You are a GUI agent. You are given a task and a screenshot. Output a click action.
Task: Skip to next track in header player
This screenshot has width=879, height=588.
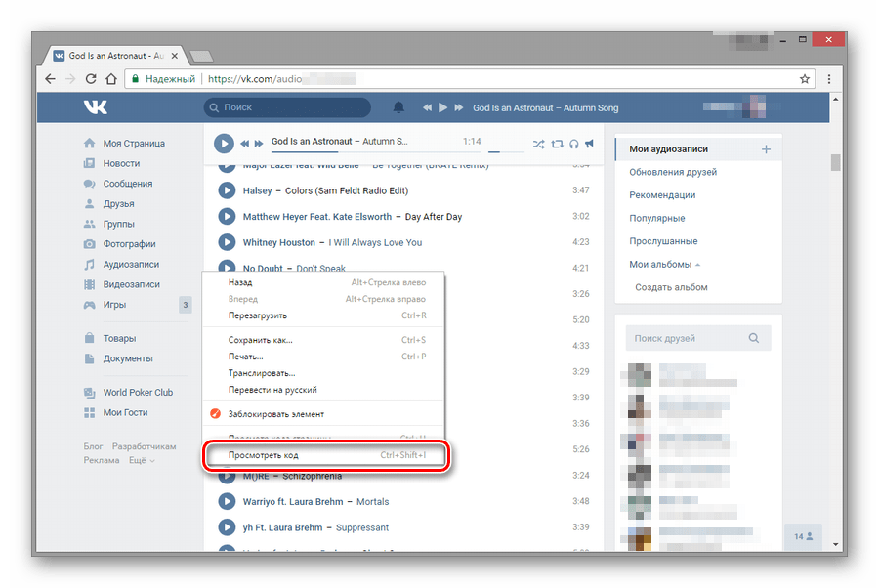(459, 107)
